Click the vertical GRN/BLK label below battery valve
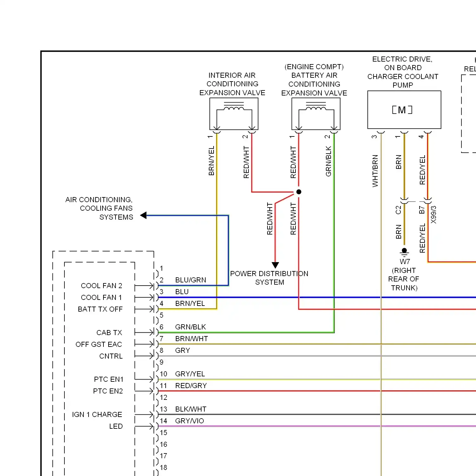The width and height of the screenshot is (476, 476). (x=328, y=161)
